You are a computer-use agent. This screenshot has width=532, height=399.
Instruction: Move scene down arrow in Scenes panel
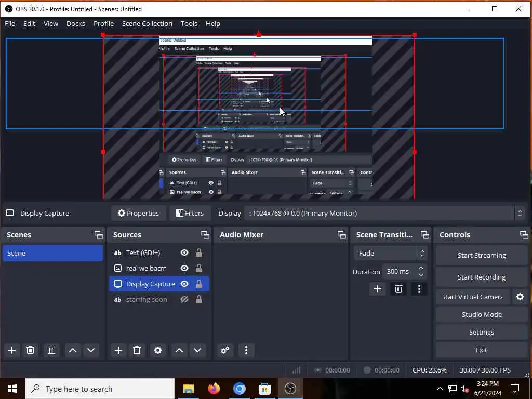(91, 350)
